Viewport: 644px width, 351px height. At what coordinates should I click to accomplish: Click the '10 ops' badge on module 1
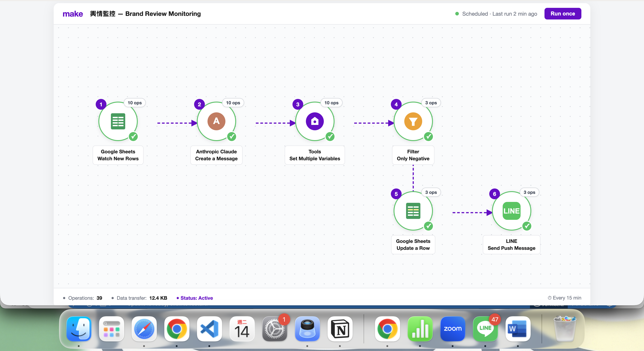[x=135, y=103]
